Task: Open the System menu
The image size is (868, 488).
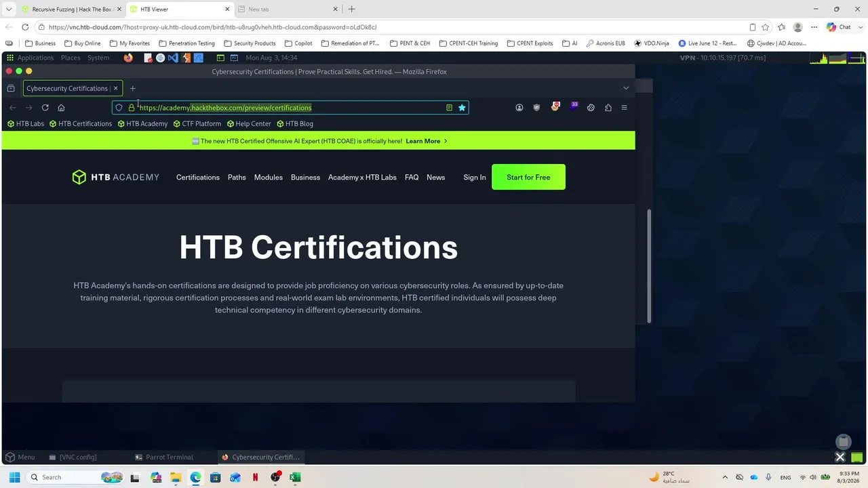Action: (x=98, y=58)
